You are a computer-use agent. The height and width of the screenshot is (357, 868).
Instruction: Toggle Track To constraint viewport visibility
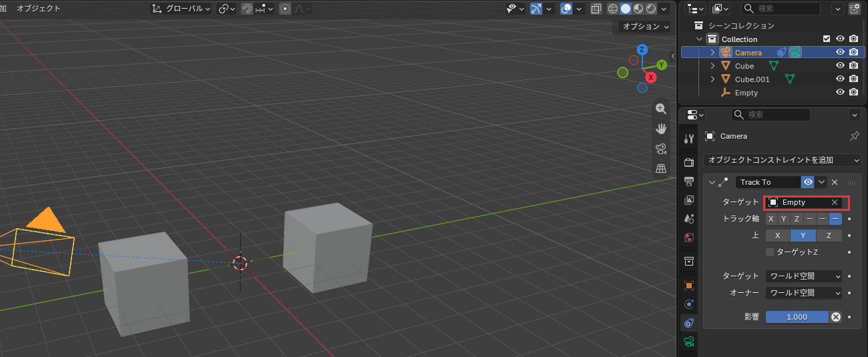point(808,182)
